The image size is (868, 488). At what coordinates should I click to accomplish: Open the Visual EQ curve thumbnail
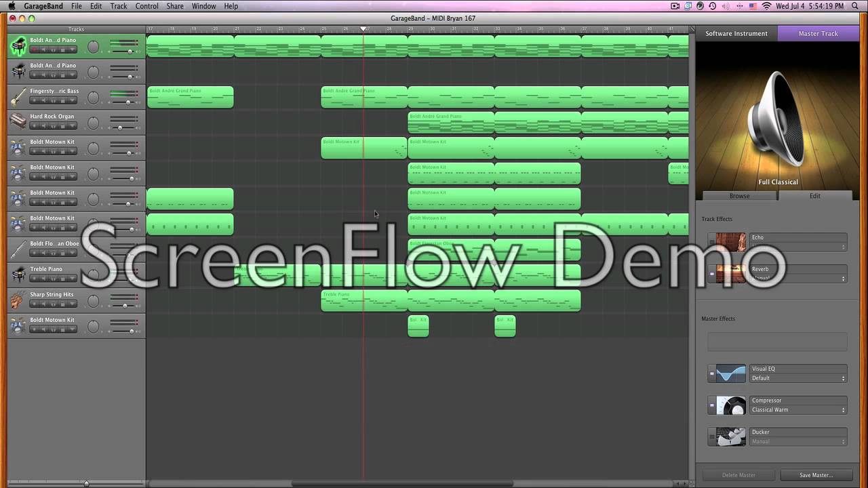[731, 373]
